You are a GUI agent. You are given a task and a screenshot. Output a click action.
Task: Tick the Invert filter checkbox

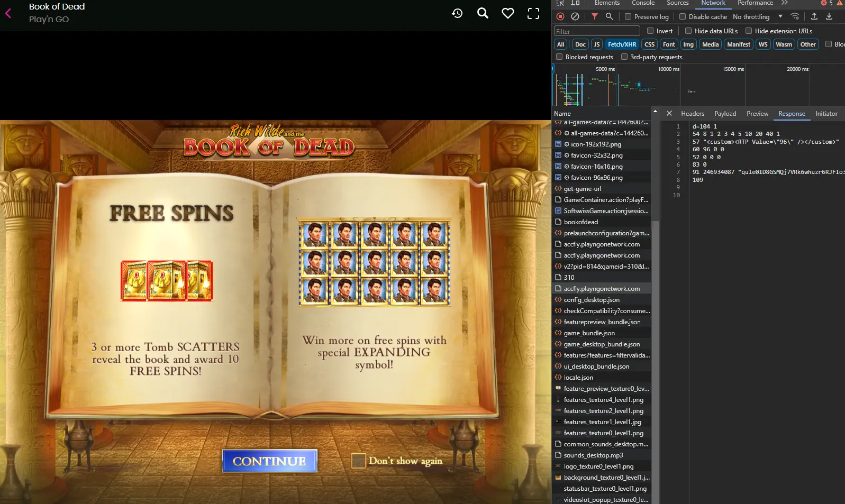click(x=650, y=31)
